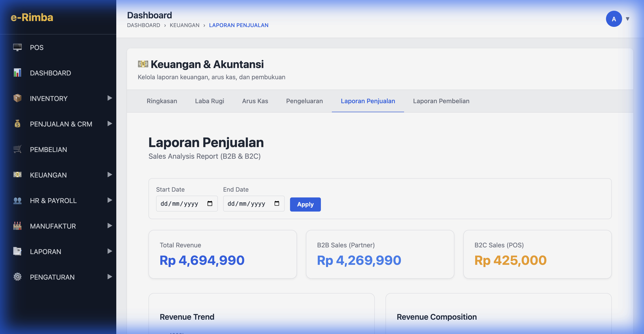Open the Pembelian shopping cart icon
The image size is (644, 334).
click(x=17, y=149)
